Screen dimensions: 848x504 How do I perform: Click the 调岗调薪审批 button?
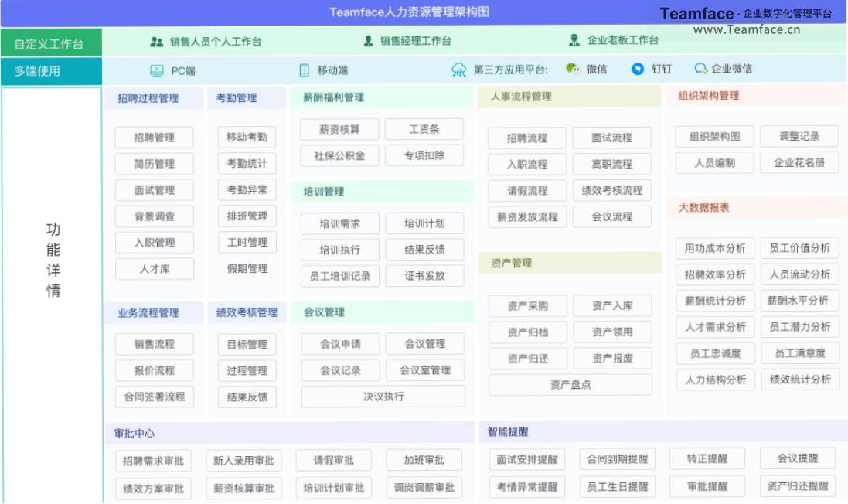click(x=424, y=488)
